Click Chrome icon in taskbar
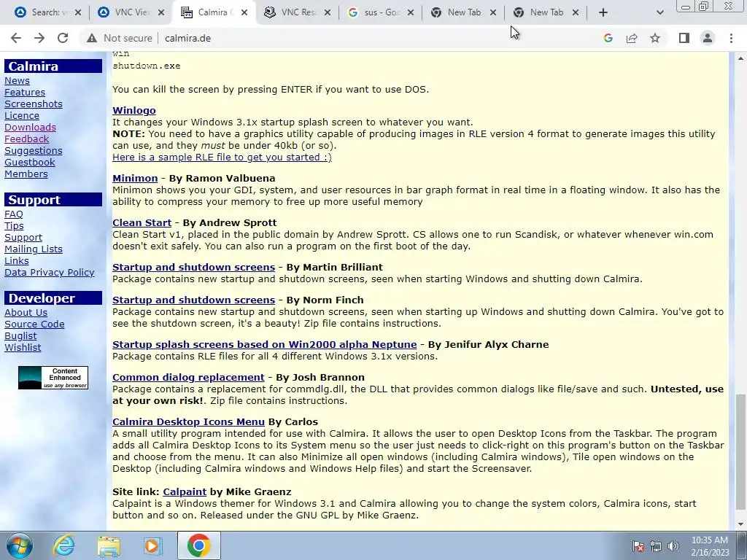Viewport: 747px width, 560px height. point(198,545)
